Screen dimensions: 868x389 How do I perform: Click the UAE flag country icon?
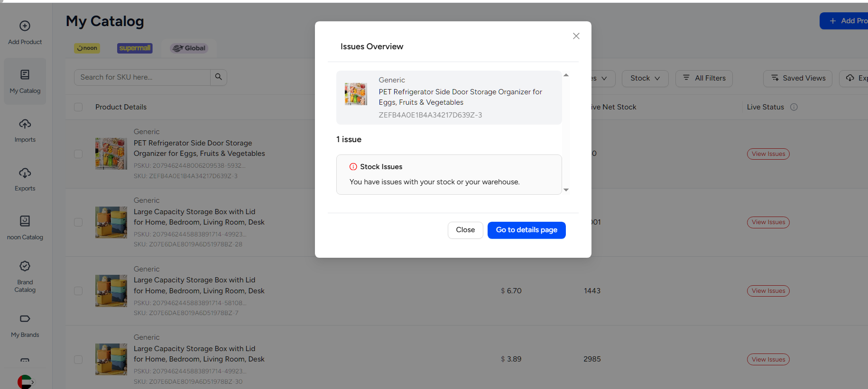[25, 382]
